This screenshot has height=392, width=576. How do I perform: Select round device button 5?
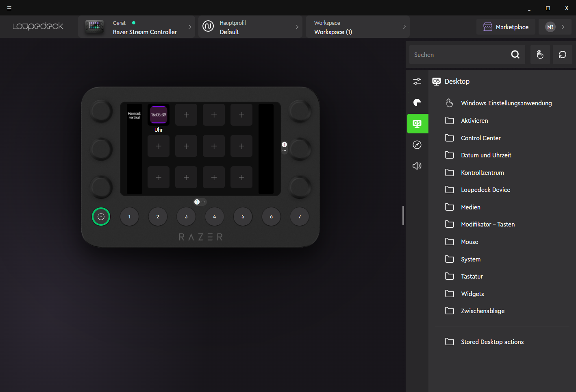tap(243, 217)
